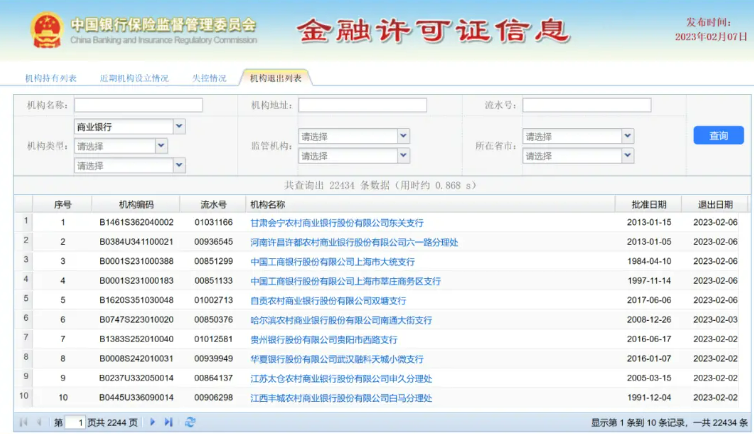Select code cell B0008S242010031

(x=137, y=359)
